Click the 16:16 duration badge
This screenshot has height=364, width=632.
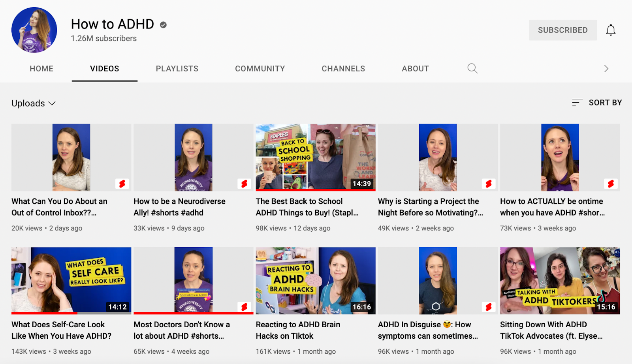(x=362, y=307)
